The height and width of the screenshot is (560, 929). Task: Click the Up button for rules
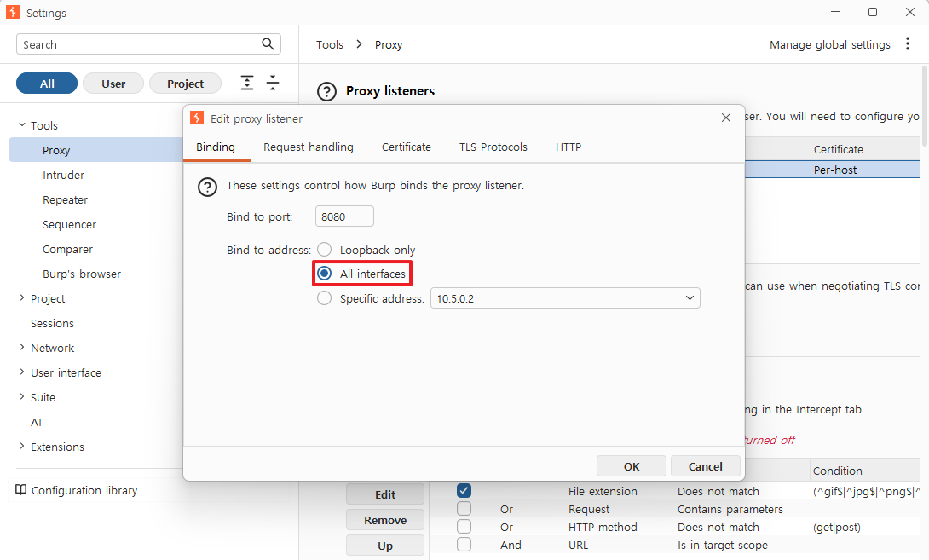[x=385, y=546]
